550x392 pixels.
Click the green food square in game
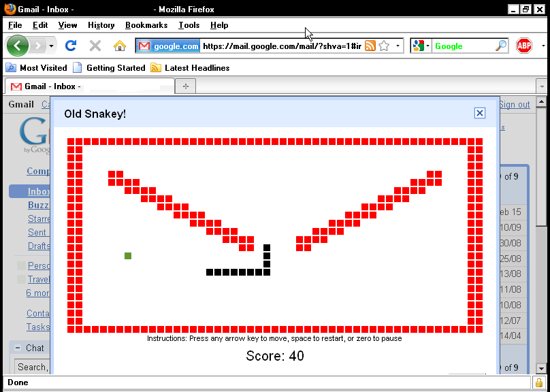tap(128, 256)
